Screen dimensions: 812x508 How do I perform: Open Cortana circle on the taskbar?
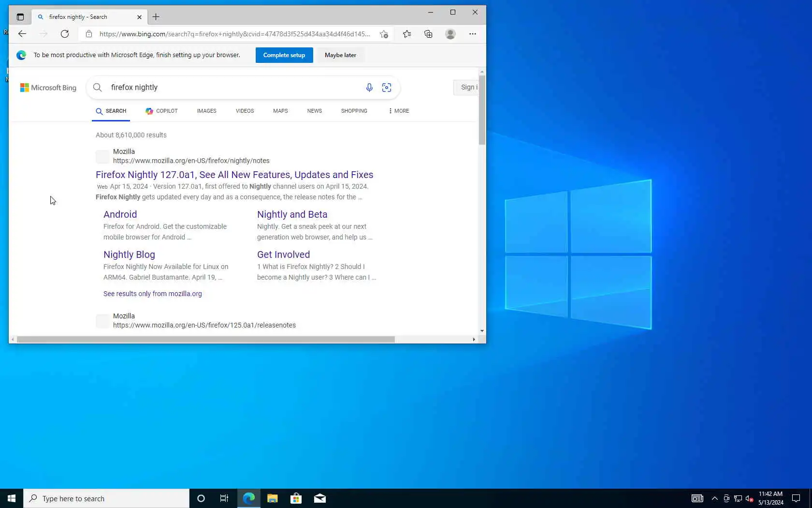coord(201,498)
